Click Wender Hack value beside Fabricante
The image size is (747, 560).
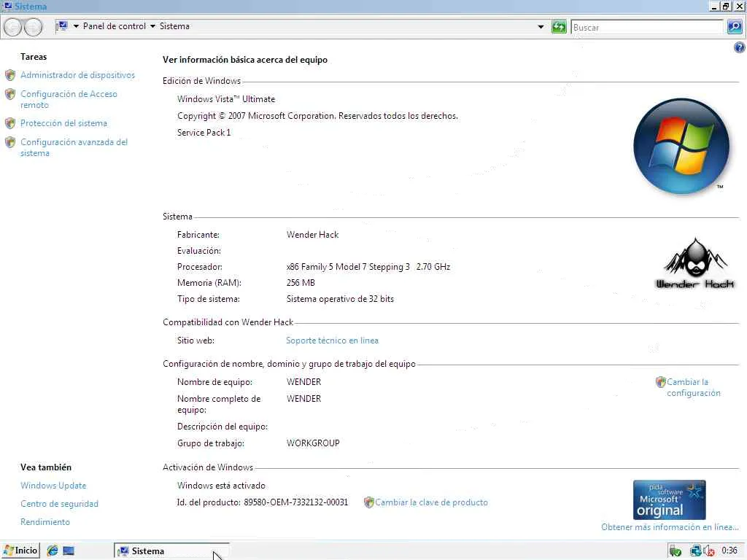point(312,235)
